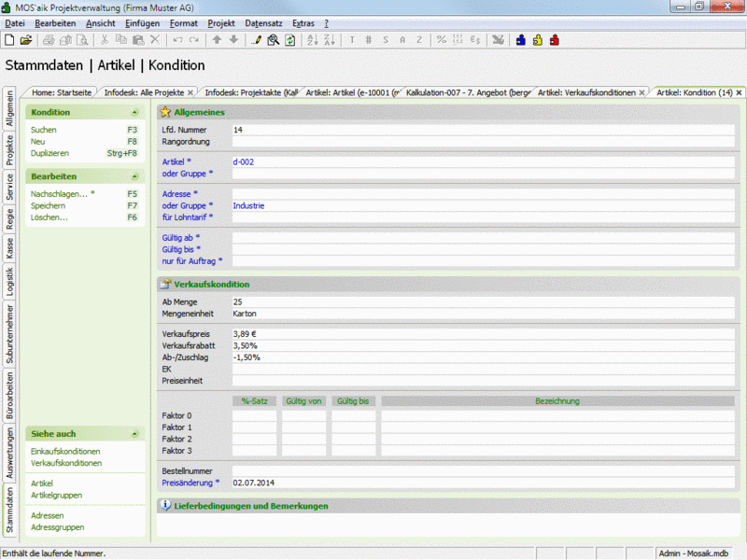Viewport: 747px width, 560px height.
Task: Click the S toolbar icon
Action: [x=386, y=40]
